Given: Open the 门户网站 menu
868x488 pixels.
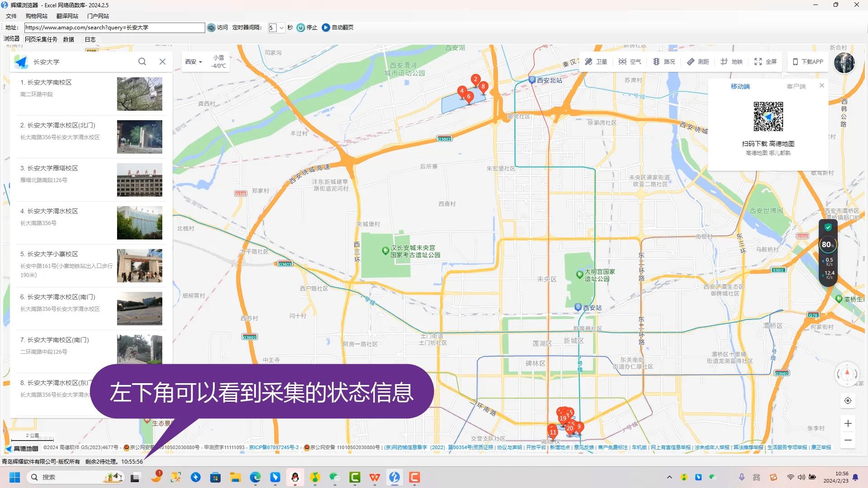Looking at the screenshot, I should click(x=98, y=16).
